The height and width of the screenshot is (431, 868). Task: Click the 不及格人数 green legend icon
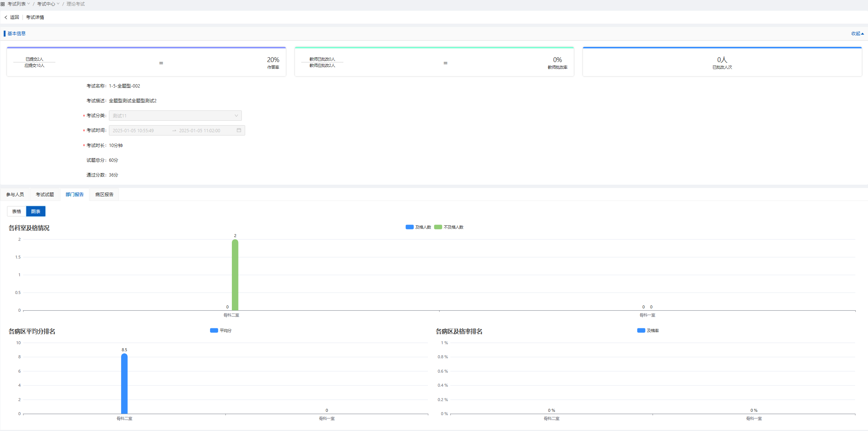point(438,227)
